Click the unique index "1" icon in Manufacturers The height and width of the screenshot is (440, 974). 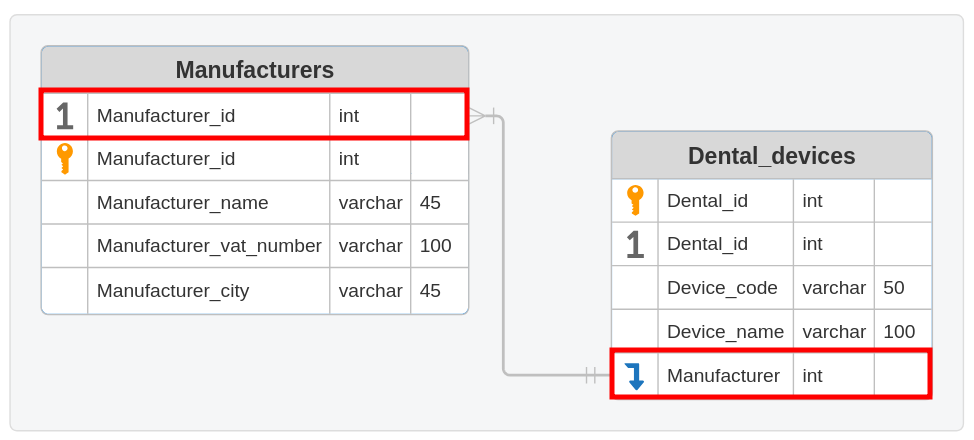click(x=64, y=116)
